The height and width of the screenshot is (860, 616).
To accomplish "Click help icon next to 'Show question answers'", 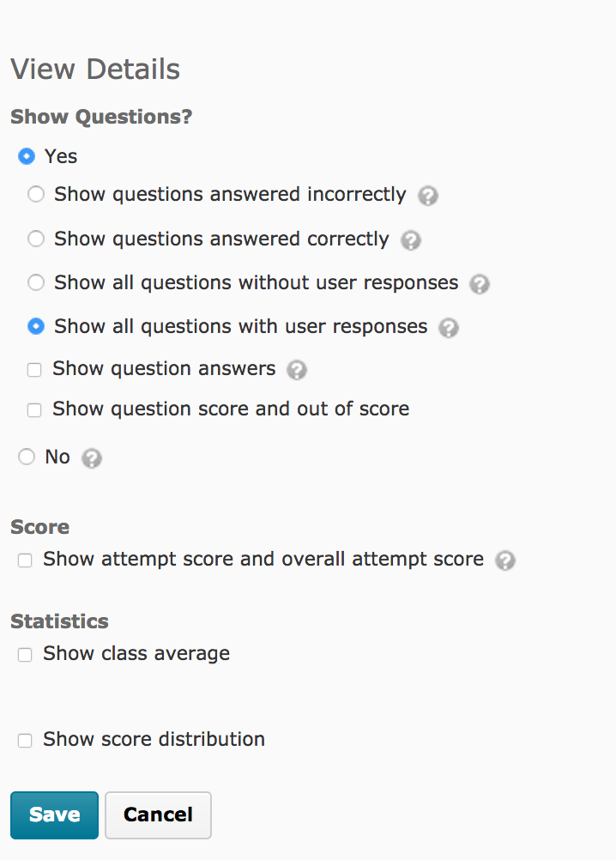I will point(297,370).
